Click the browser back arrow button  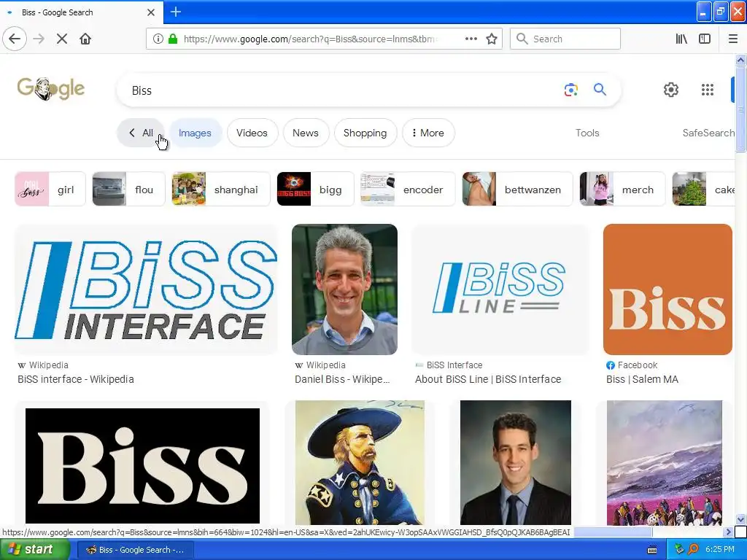[15, 39]
